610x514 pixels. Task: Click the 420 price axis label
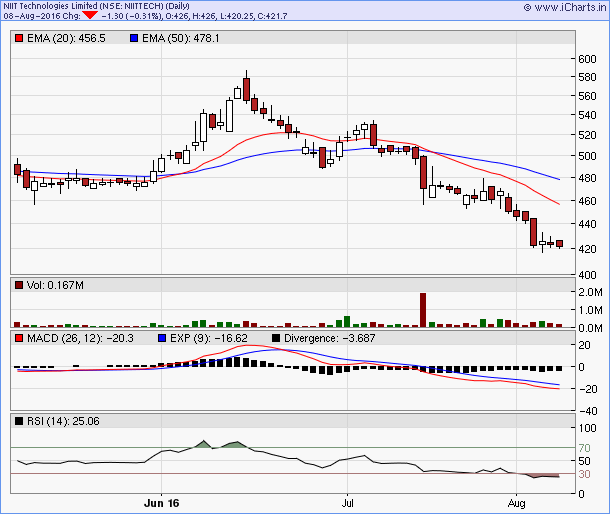pos(587,249)
